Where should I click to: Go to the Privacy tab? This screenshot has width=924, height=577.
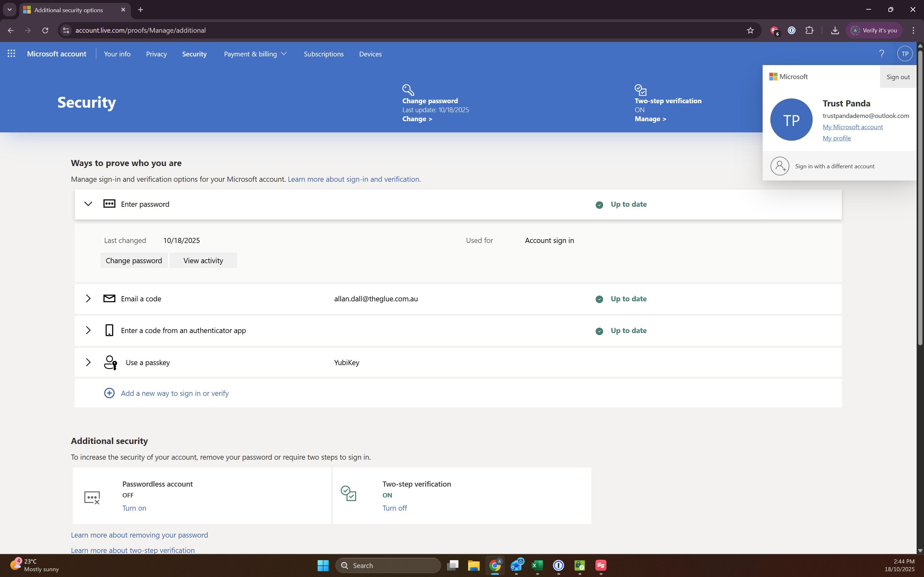(x=156, y=54)
